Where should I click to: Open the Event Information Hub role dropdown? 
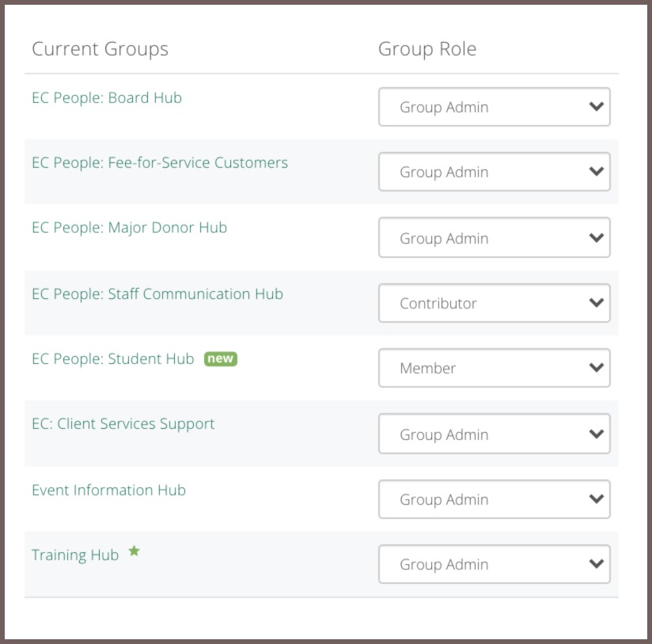[494, 499]
